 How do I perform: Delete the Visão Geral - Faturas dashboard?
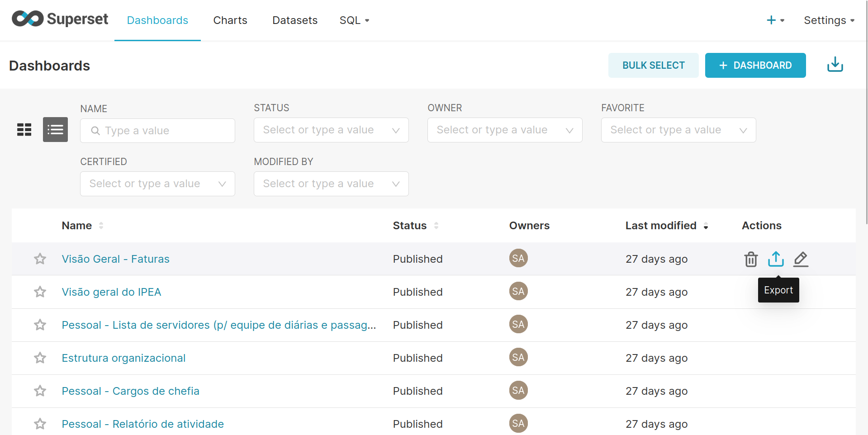751,259
